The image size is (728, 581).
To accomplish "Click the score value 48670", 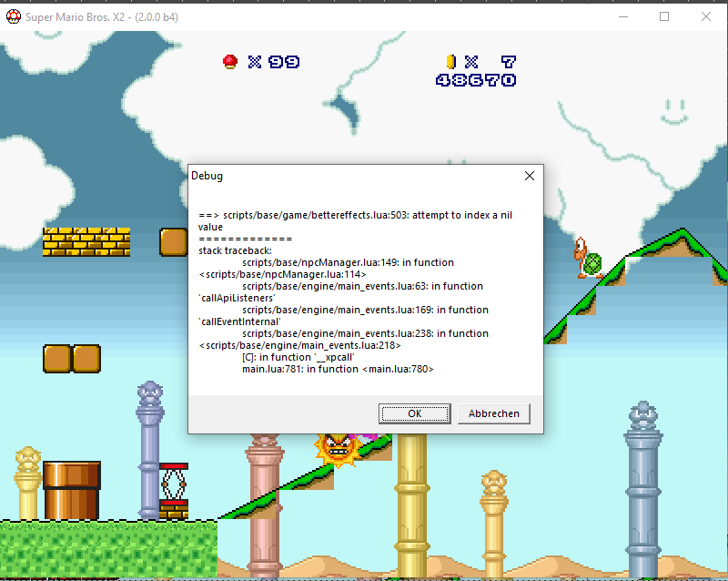I will click(x=476, y=80).
